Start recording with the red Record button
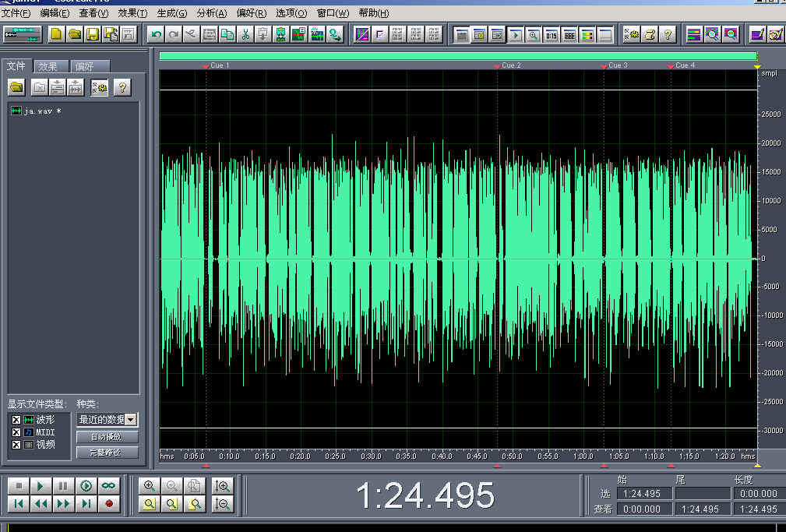The width and height of the screenshot is (786, 532). coord(109,504)
